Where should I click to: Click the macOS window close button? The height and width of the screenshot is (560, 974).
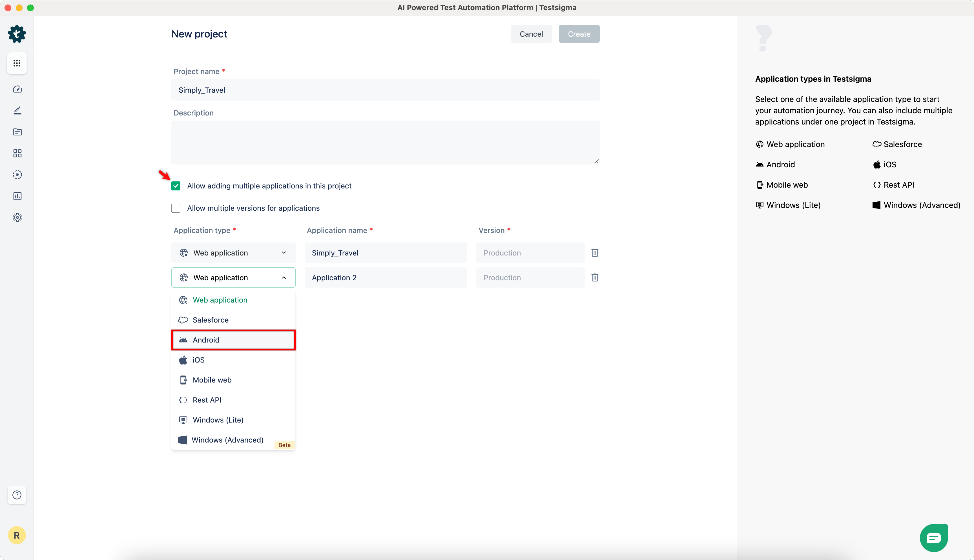(x=8, y=8)
